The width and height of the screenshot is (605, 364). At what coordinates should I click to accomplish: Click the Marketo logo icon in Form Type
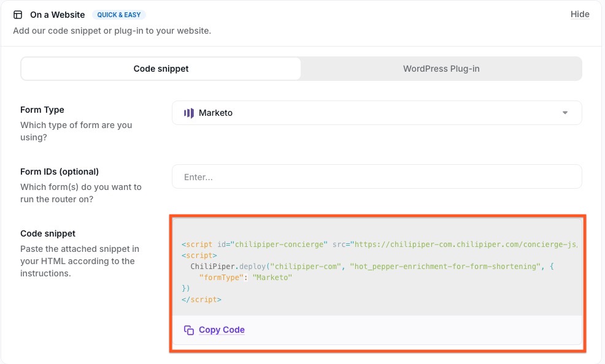(x=189, y=113)
